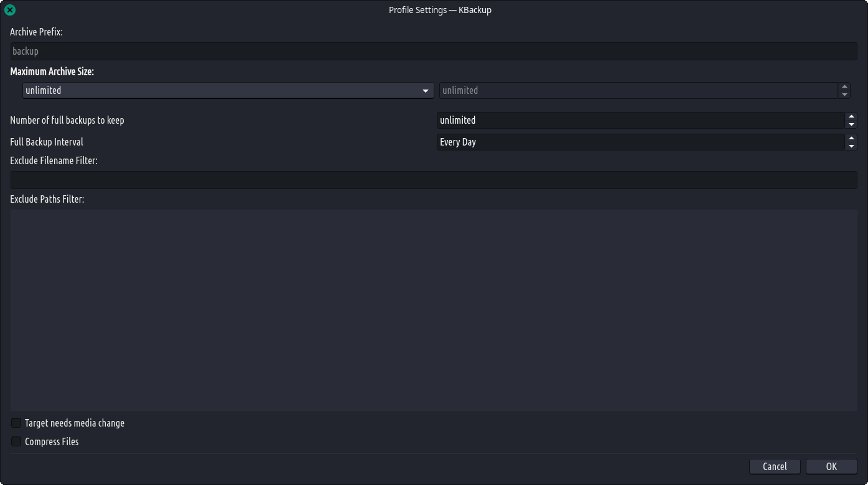Increase the maximum archive size value
The height and width of the screenshot is (485, 868).
point(844,86)
